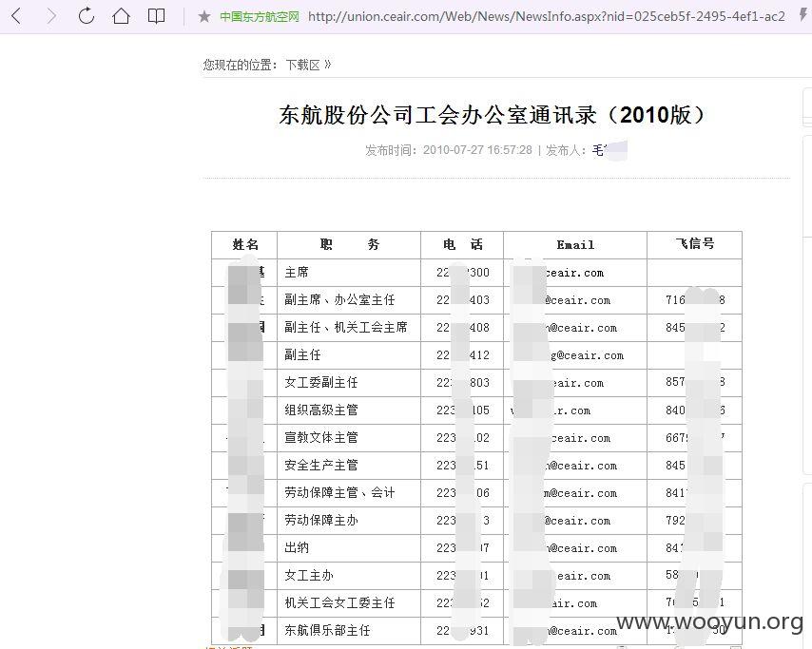812x649 pixels.
Task: Select the 安全生产主管 cell
Action: (x=349, y=466)
